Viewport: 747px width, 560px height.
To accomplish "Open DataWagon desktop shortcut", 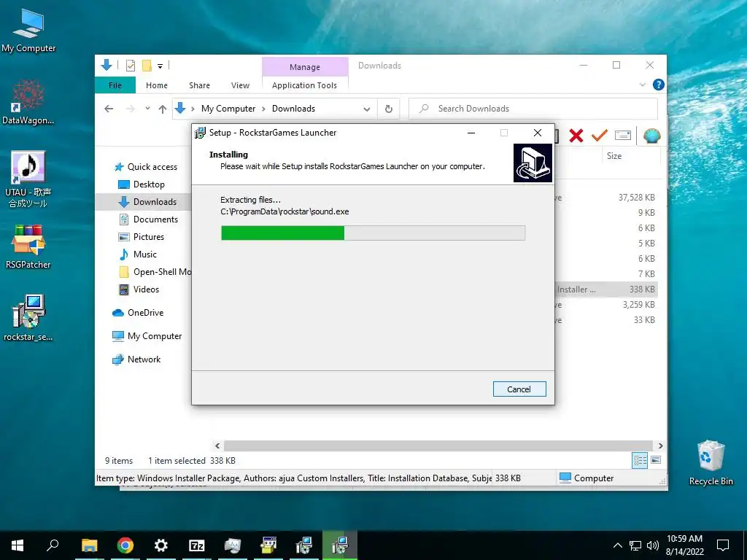I will [x=28, y=101].
